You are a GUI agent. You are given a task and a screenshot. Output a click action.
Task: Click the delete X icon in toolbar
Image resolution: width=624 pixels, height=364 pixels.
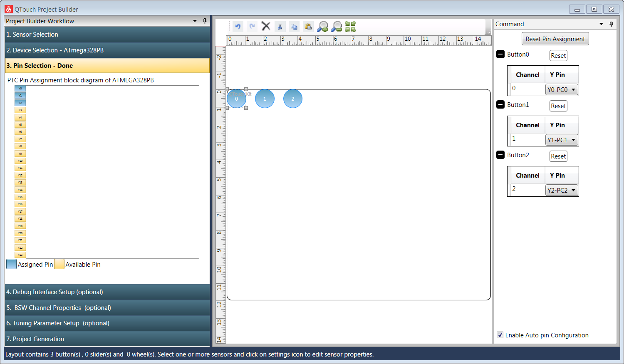coord(266,27)
